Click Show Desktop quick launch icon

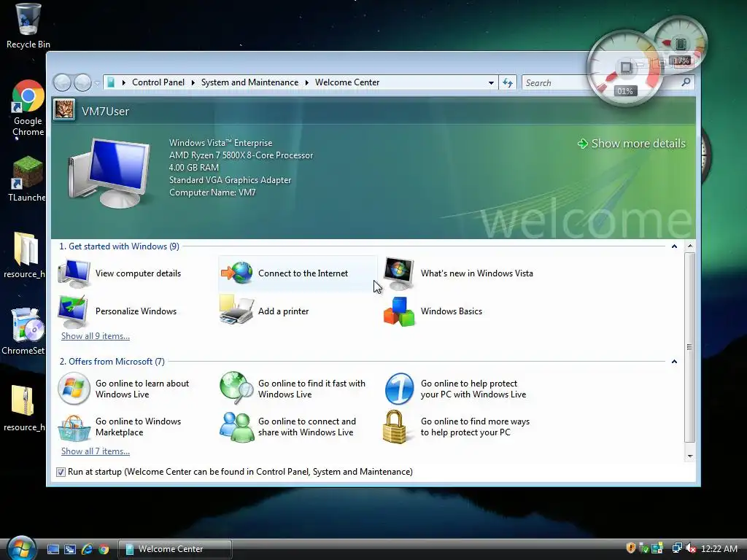point(53,549)
